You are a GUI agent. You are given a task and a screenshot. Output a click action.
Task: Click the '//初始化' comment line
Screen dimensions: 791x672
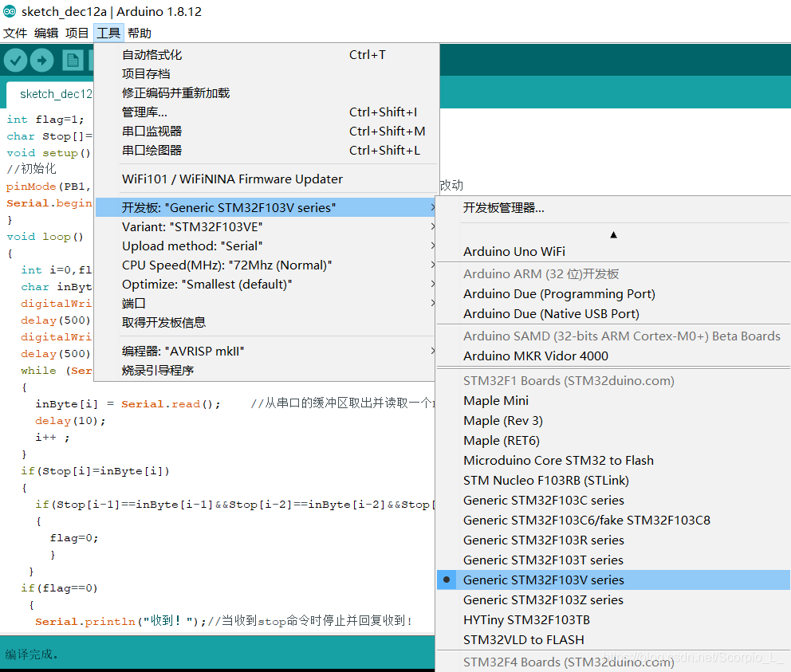tap(31, 169)
